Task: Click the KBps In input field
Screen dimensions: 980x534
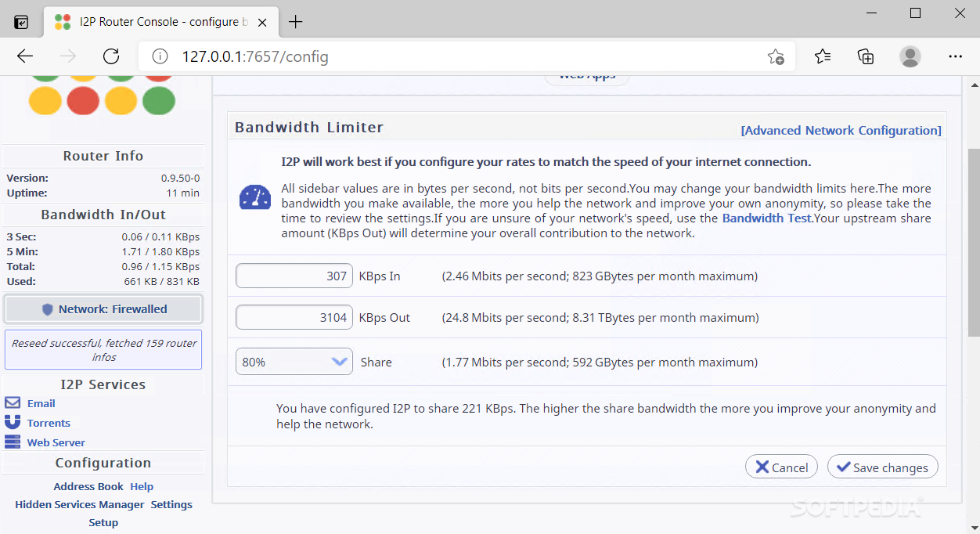Action: [x=294, y=276]
